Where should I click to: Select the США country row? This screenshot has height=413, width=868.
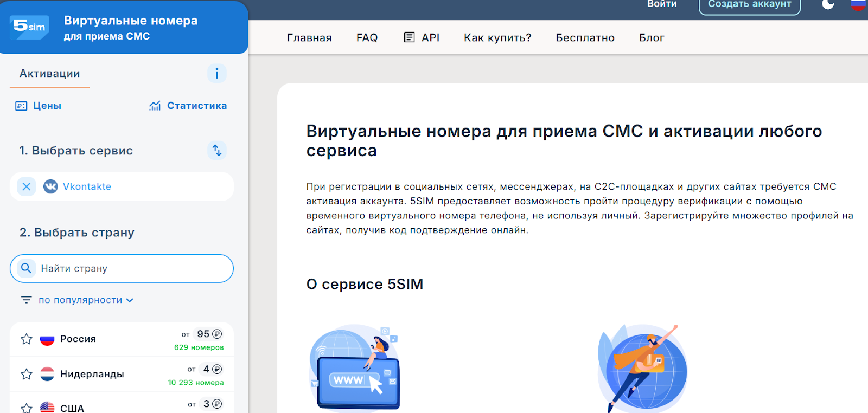click(x=122, y=404)
